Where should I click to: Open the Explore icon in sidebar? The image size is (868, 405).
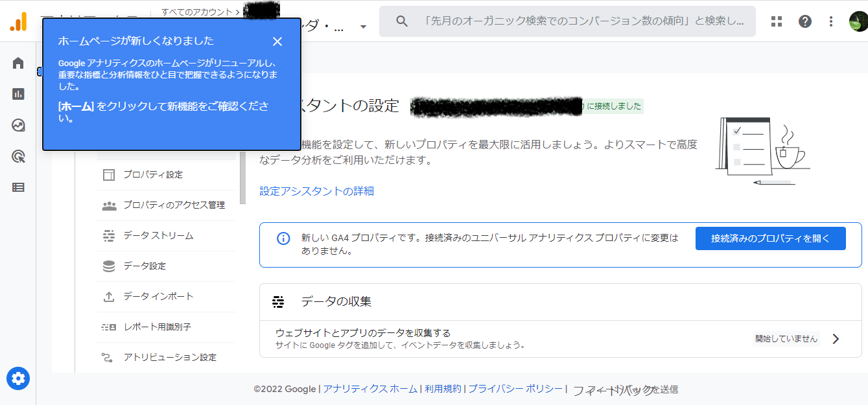pos(18,125)
